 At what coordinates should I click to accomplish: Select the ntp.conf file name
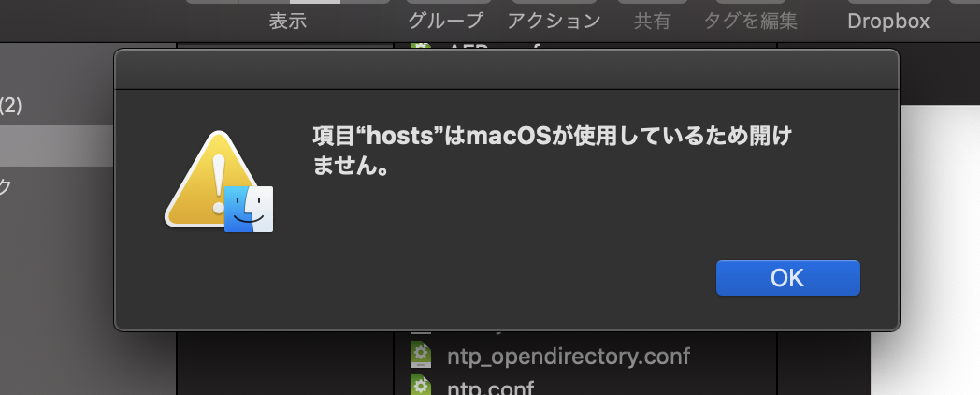491,388
